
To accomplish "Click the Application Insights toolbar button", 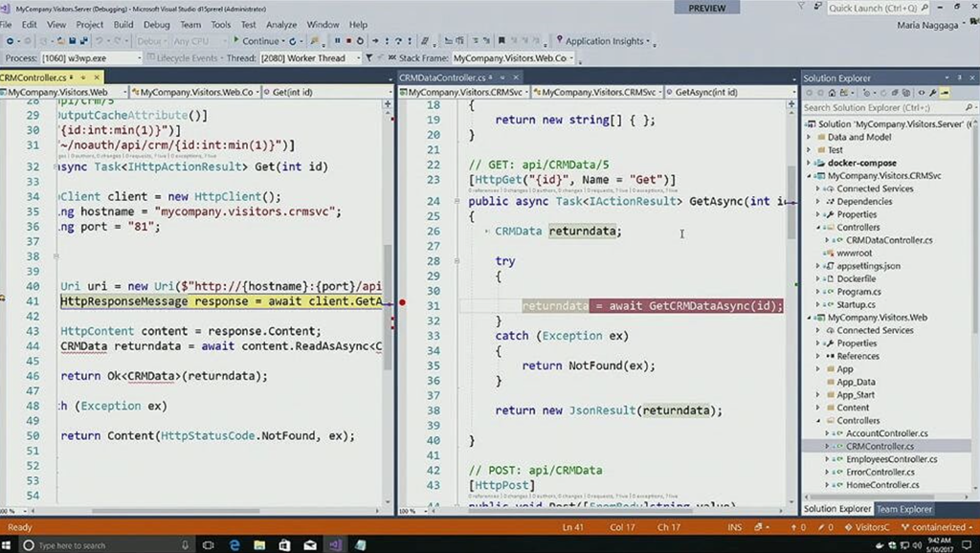I will pyautogui.click(x=603, y=41).
